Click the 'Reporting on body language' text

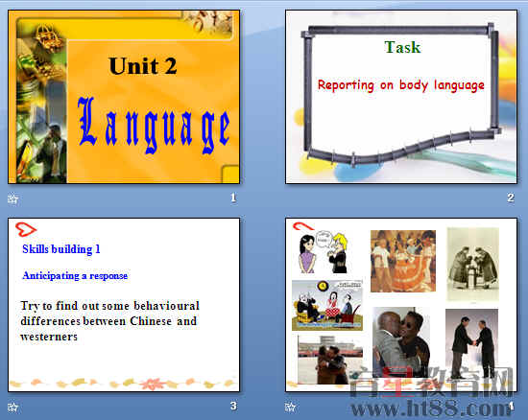401,85
